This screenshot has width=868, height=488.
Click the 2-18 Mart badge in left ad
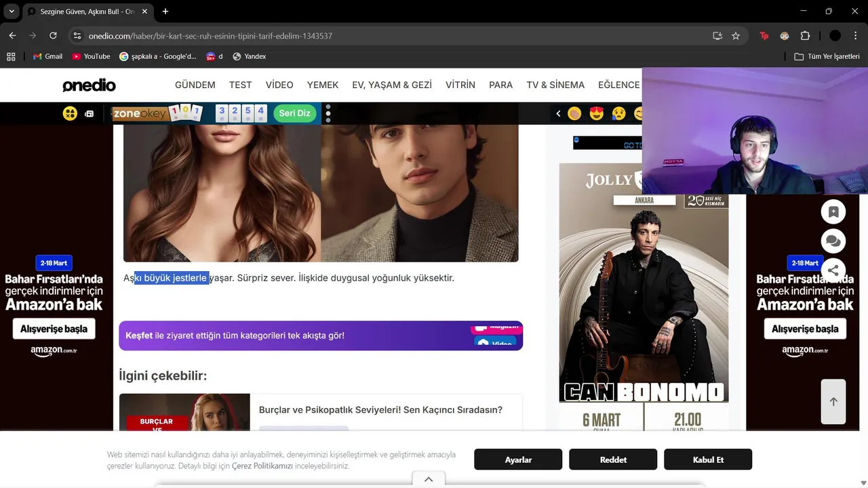[54, 263]
